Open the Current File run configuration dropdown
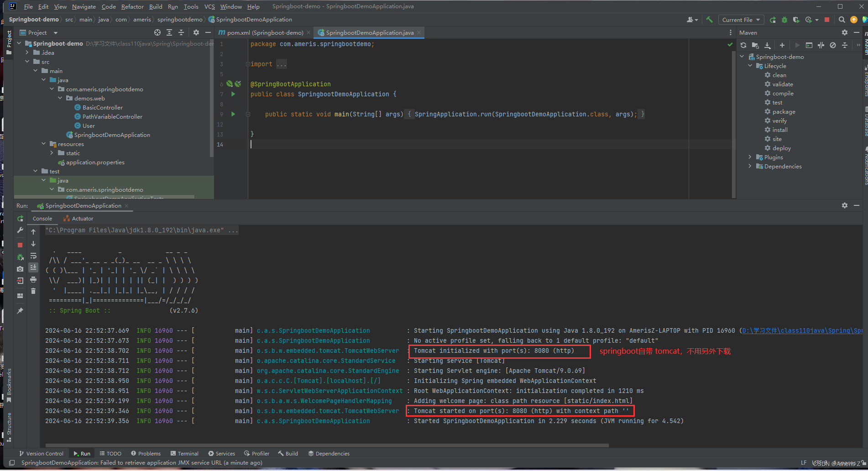 point(741,20)
